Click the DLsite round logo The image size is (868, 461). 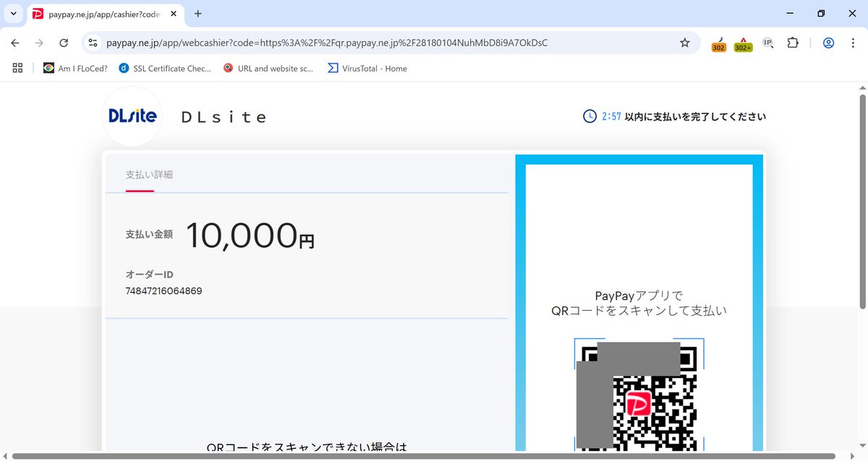pyautogui.click(x=132, y=116)
